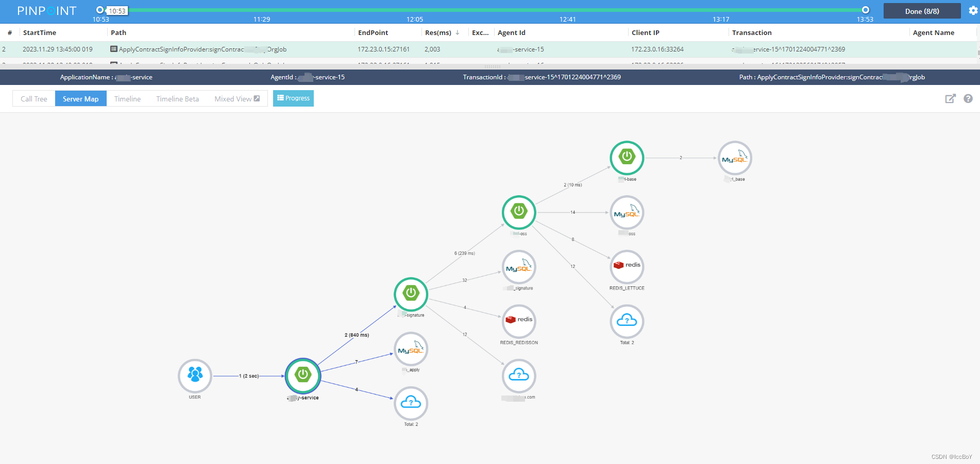
Task: Click the PINPOINT logo
Action: pyautogui.click(x=46, y=11)
